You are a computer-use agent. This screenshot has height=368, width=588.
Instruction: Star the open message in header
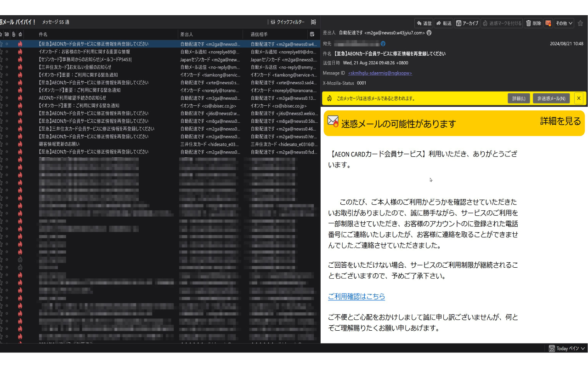coord(580,23)
